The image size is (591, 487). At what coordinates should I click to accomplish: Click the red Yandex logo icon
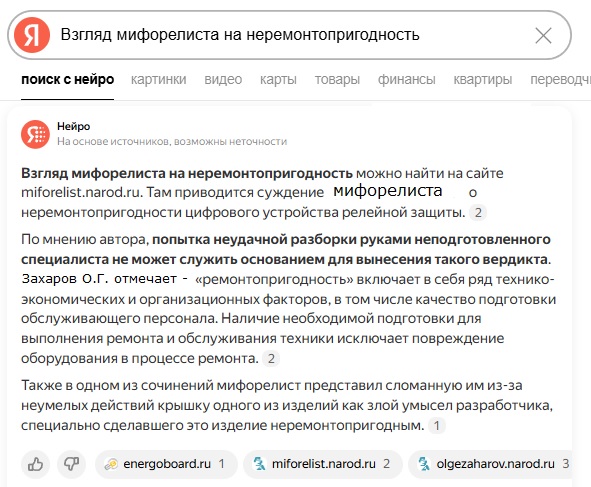32,35
